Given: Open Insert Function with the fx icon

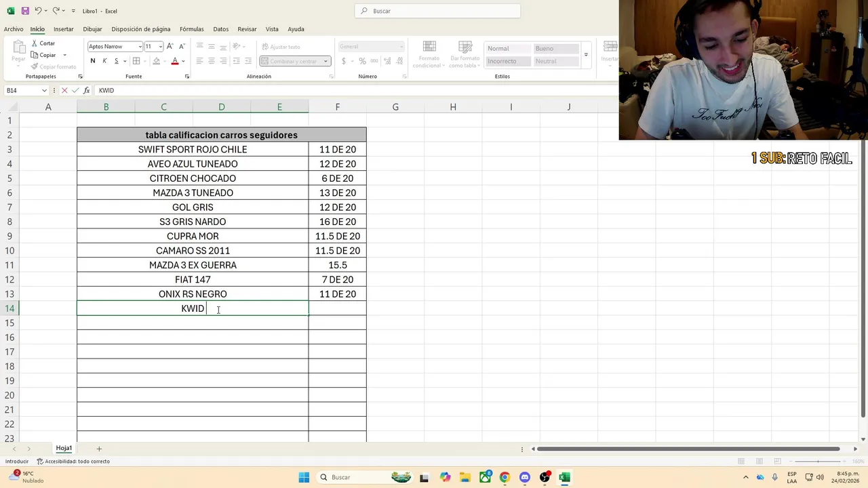Looking at the screenshot, I should [x=86, y=90].
